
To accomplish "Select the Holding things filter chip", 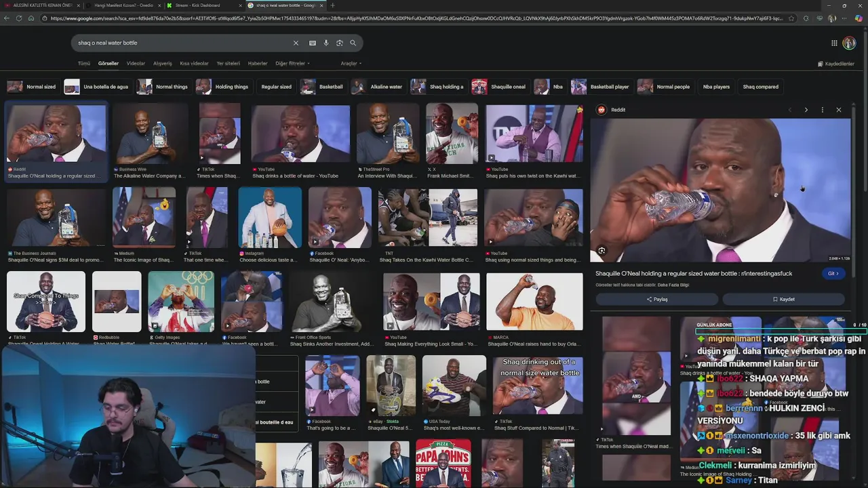I will pyautogui.click(x=222, y=87).
